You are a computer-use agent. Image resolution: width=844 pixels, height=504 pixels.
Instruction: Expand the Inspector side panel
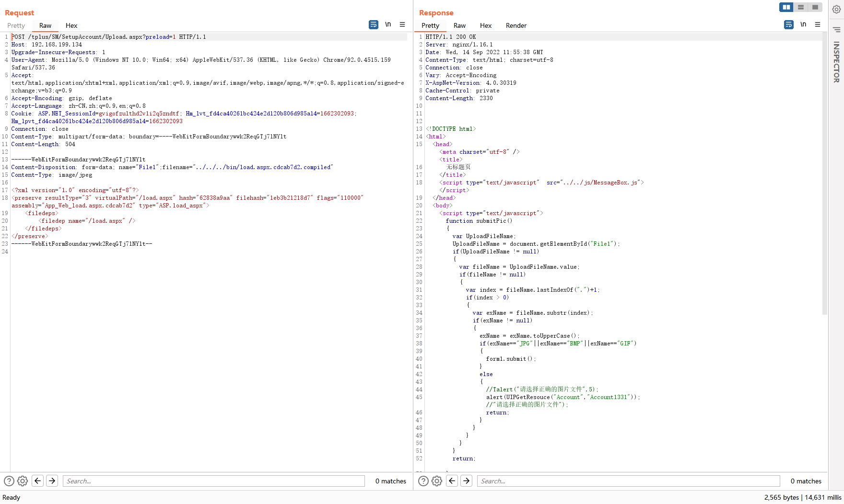click(x=836, y=62)
